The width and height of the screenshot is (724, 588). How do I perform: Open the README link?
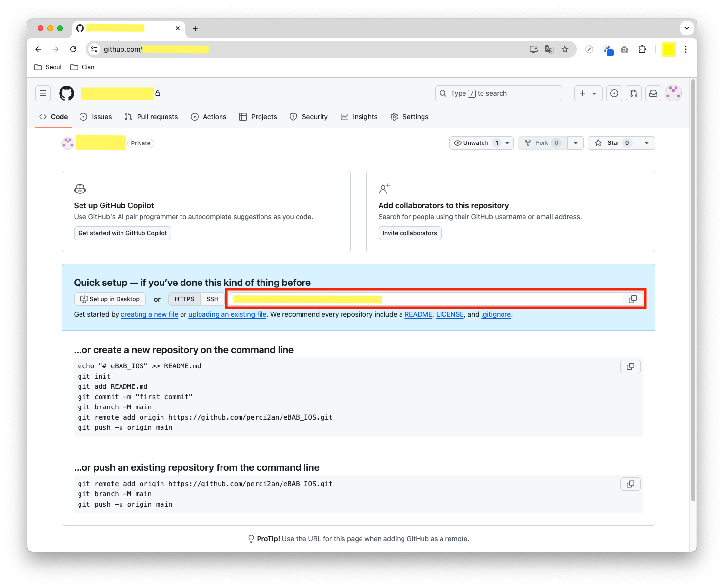pos(419,315)
